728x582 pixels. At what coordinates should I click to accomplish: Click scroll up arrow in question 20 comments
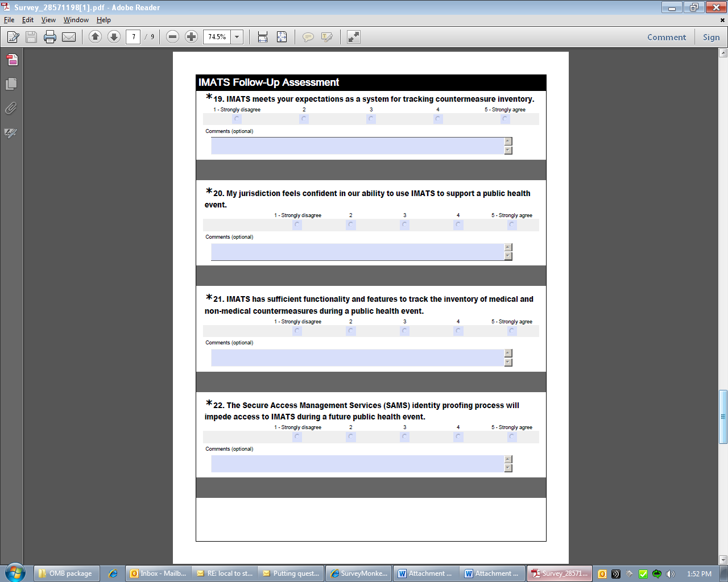[508, 247]
